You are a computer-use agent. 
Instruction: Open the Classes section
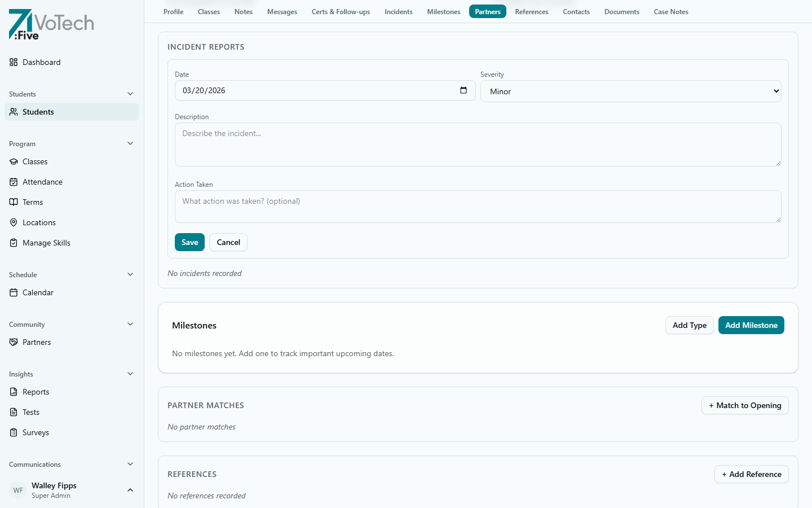point(35,161)
